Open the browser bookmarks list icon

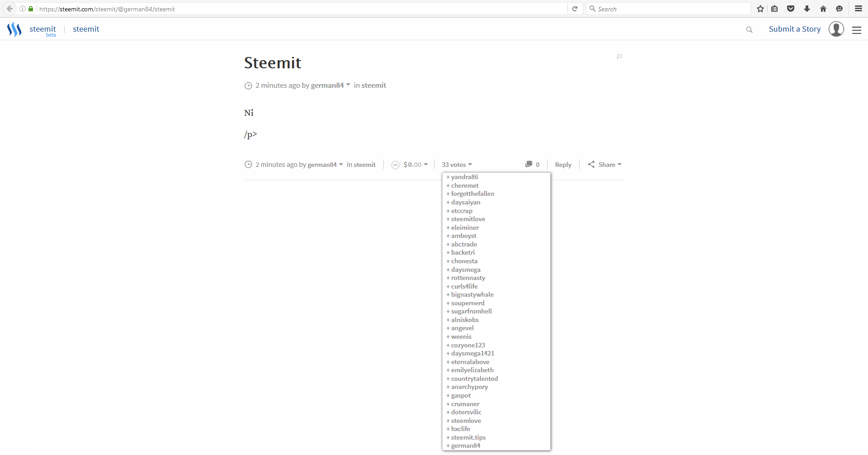[x=775, y=9]
